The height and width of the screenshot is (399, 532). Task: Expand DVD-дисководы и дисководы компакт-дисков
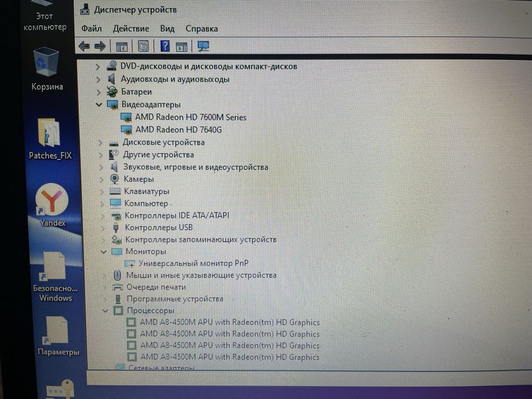pyautogui.click(x=98, y=67)
